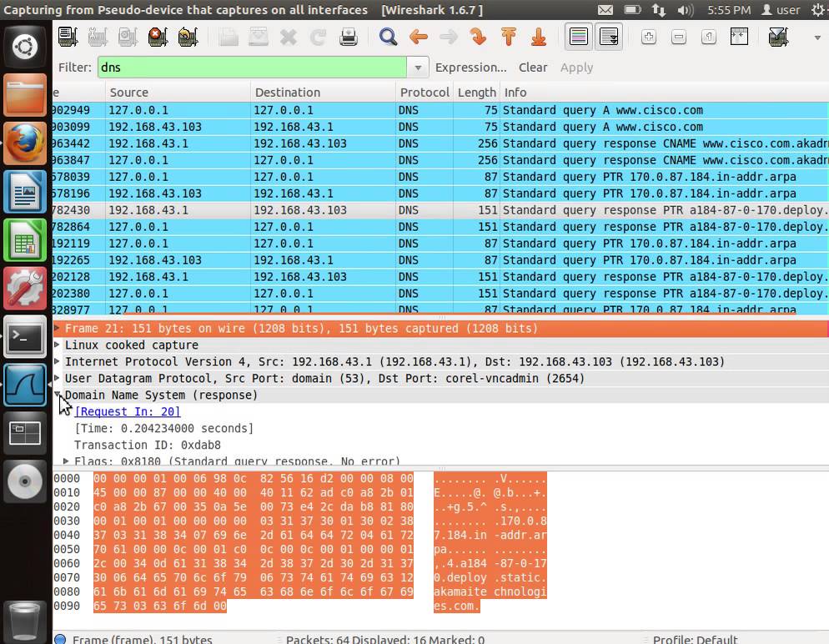Open LibreOffice Writer from launcher
The image size is (829, 644).
tap(25, 191)
